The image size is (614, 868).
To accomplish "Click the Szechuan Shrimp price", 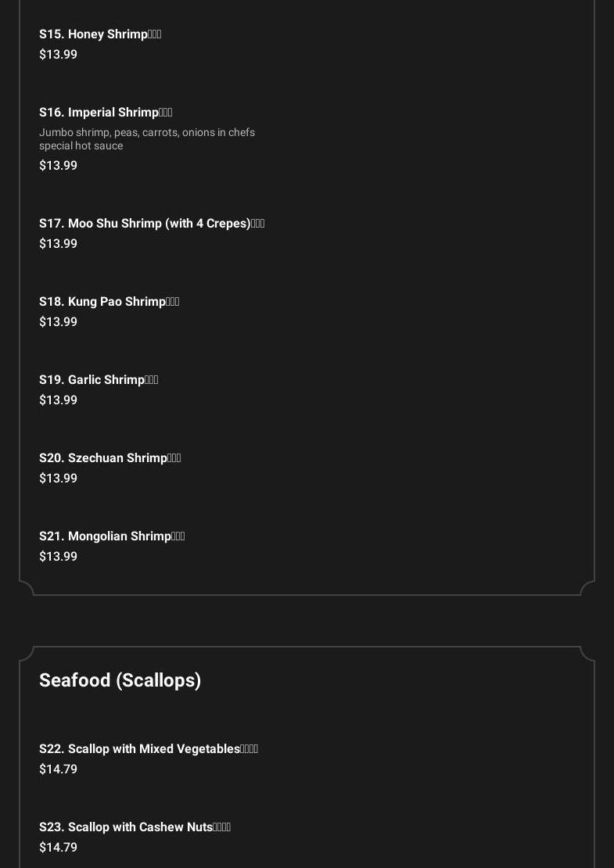I will pos(58,478).
